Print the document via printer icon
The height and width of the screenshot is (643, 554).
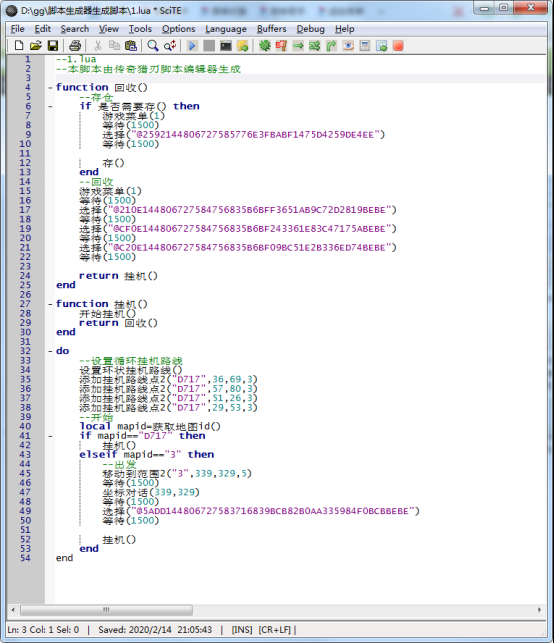point(75,46)
